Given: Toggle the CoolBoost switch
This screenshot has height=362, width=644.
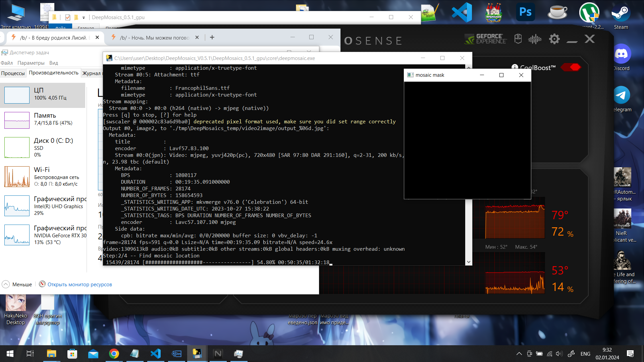Looking at the screenshot, I should pyautogui.click(x=571, y=67).
